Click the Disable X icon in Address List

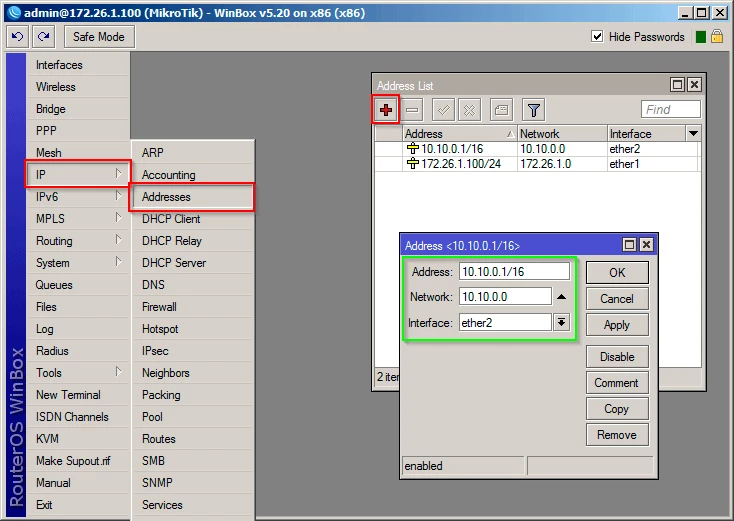pyautogui.click(x=469, y=109)
